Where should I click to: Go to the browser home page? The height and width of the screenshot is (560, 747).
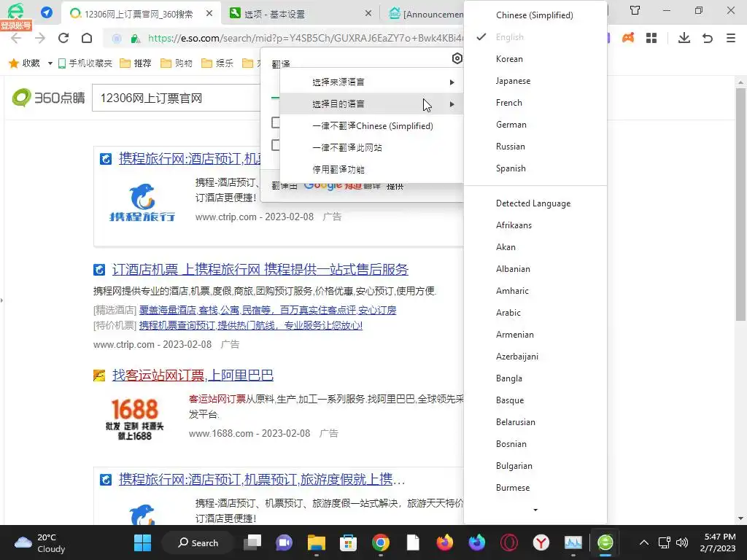click(x=87, y=38)
